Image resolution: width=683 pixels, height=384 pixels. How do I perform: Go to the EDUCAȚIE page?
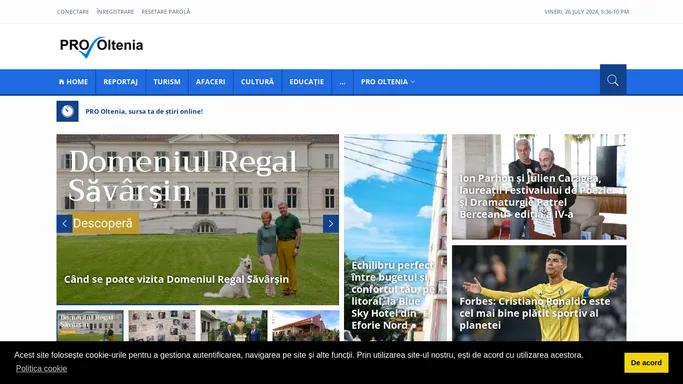307,82
